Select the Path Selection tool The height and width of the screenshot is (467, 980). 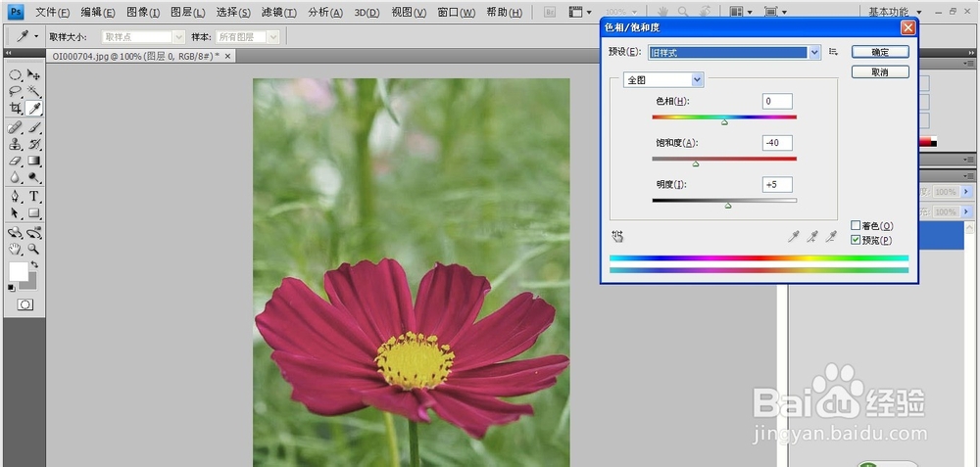point(15,212)
